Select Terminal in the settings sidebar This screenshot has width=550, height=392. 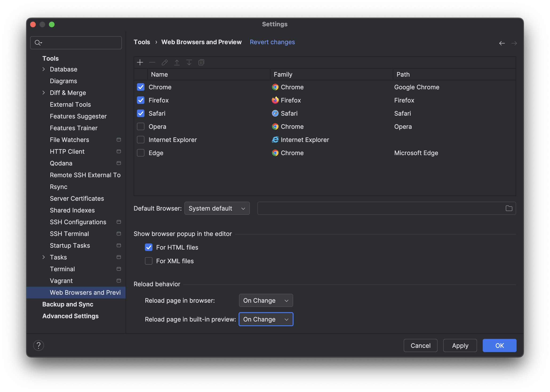pyautogui.click(x=62, y=269)
